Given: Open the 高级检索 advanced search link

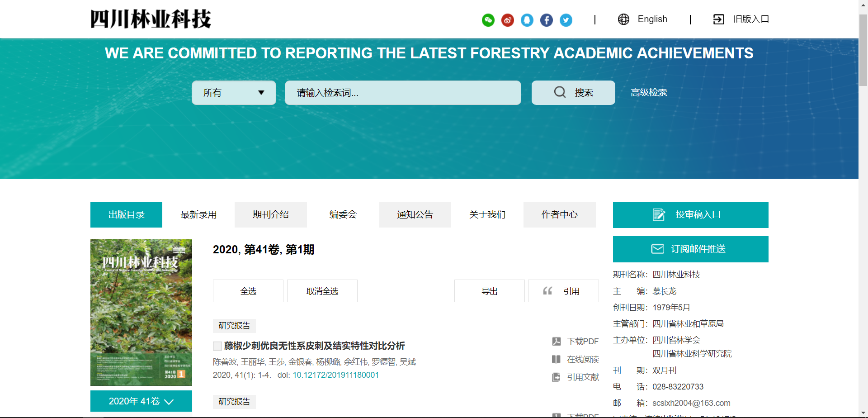Looking at the screenshot, I should [649, 93].
